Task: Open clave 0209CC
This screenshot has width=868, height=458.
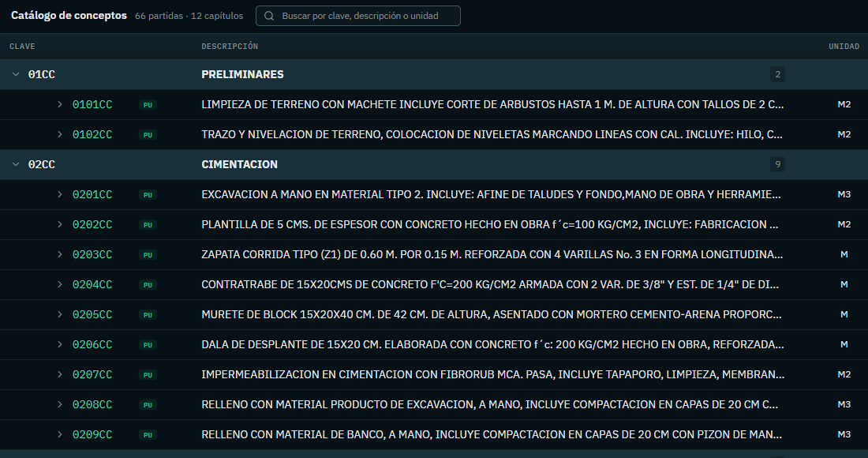Action: (x=92, y=435)
